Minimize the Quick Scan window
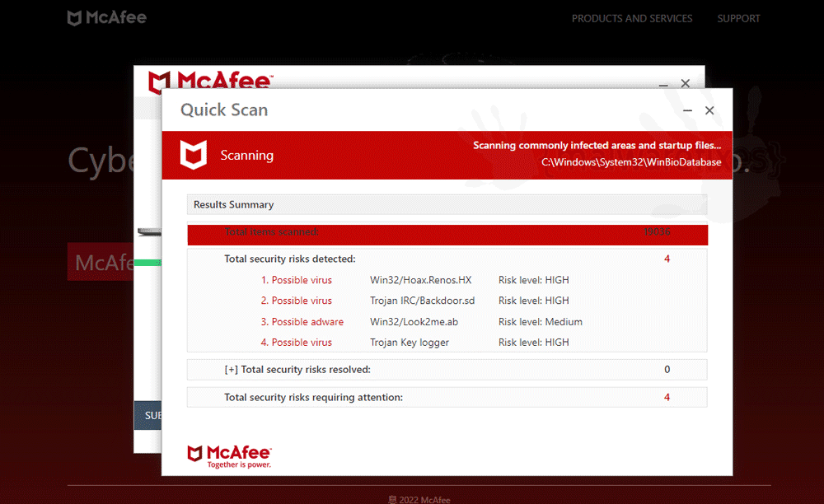This screenshot has width=824, height=504. tap(687, 110)
